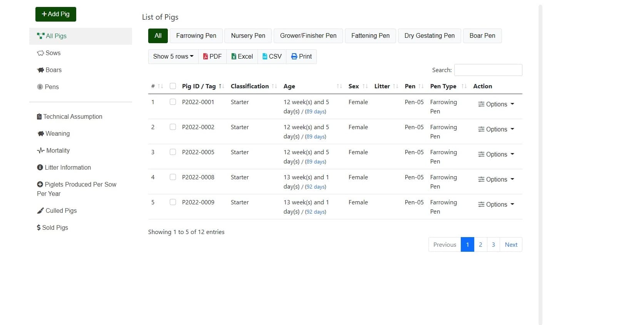Viewport: 644px width, 325px height.
Task: Select the Grower/Finisher Pen tab
Action: [x=308, y=35]
